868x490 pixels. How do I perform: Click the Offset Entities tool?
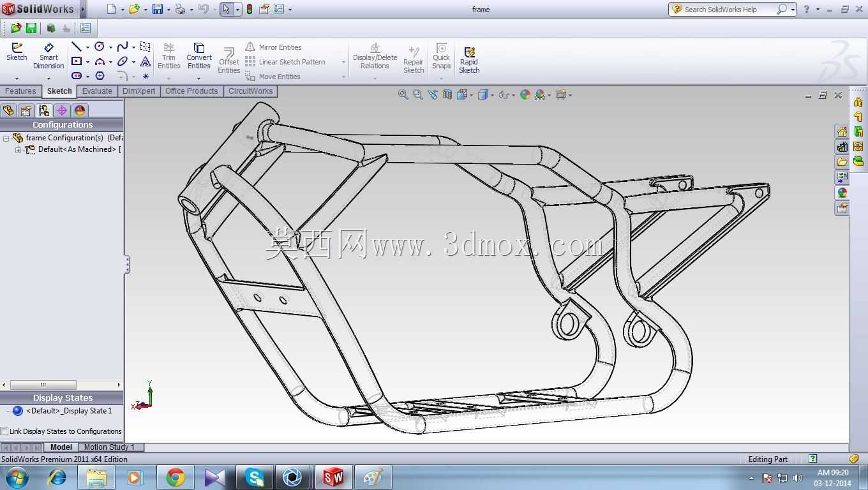point(228,61)
